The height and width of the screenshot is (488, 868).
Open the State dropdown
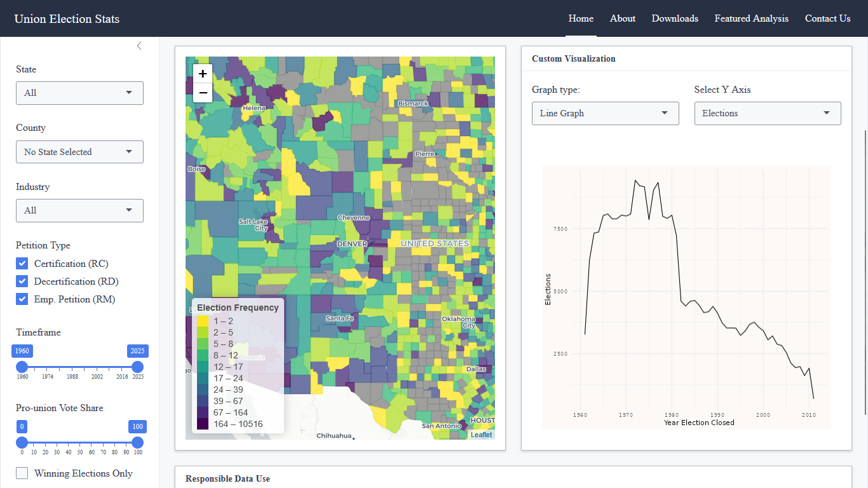79,93
